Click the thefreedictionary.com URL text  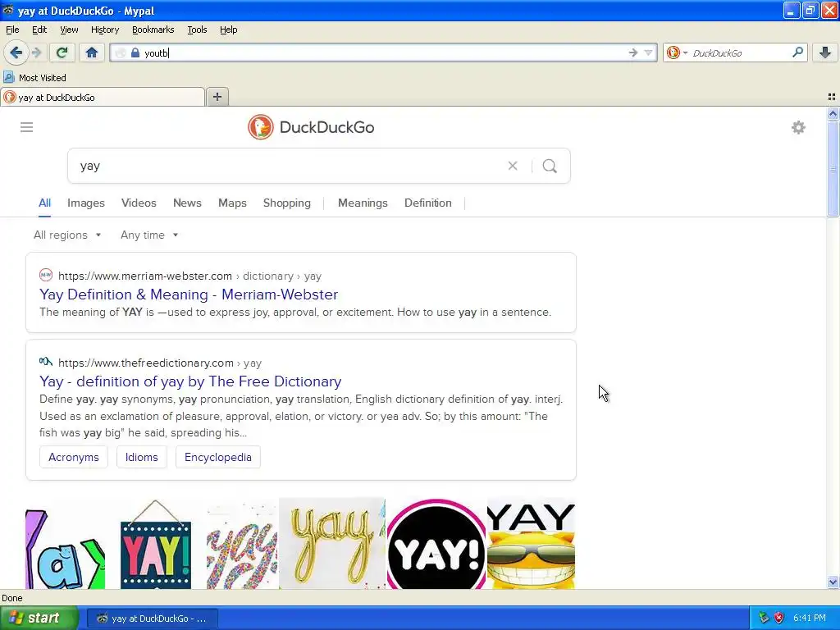click(x=146, y=363)
